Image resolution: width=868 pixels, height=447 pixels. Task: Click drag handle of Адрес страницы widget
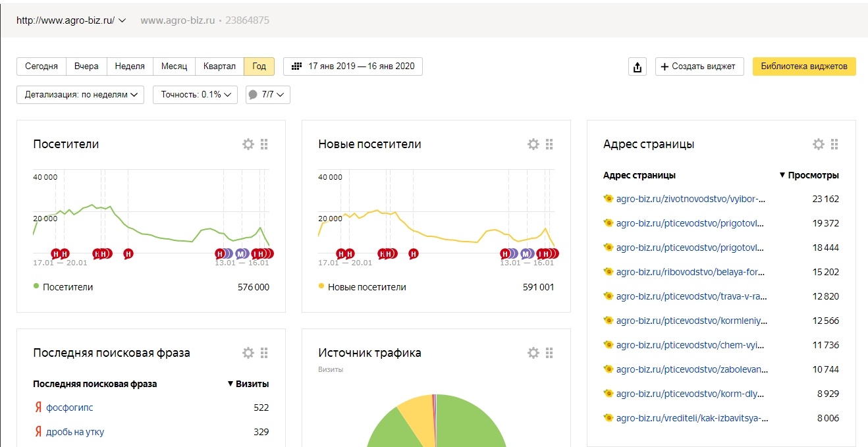click(834, 144)
